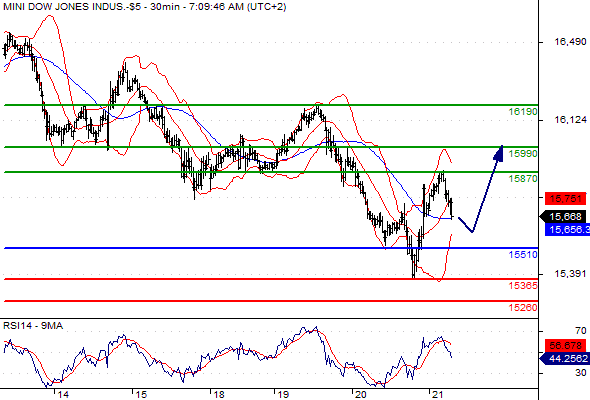This screenshot has height=400, width=590.
Task: Click date marker 20 on the time axis
Action: click(360, 394)
